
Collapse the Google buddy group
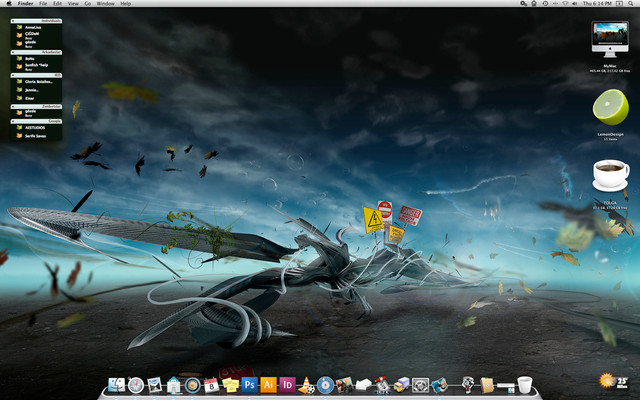(36, 121)
